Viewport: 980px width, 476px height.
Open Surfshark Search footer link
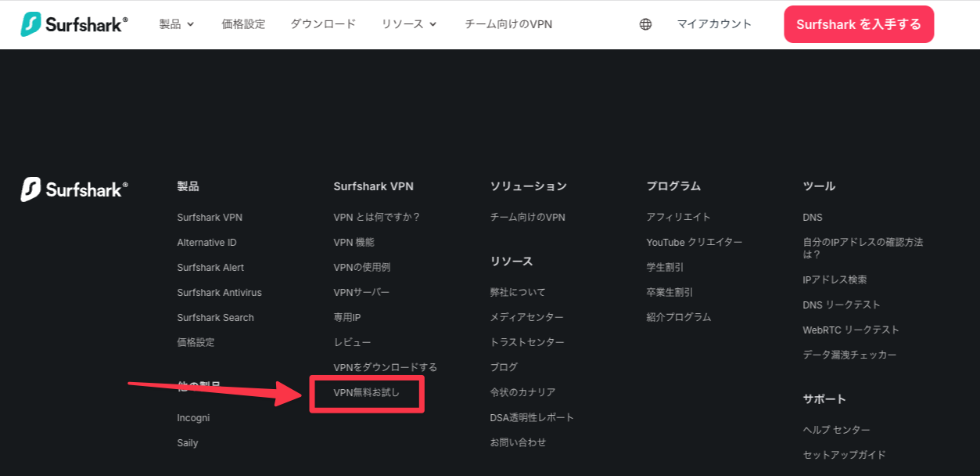click(215, 318)
